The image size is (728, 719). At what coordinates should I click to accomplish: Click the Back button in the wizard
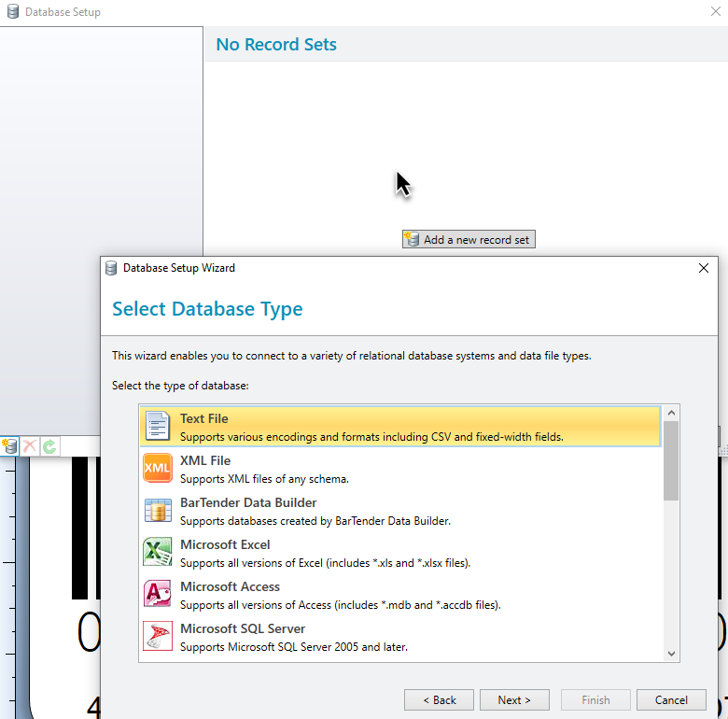pyautogui.click(x=439, y=700)
